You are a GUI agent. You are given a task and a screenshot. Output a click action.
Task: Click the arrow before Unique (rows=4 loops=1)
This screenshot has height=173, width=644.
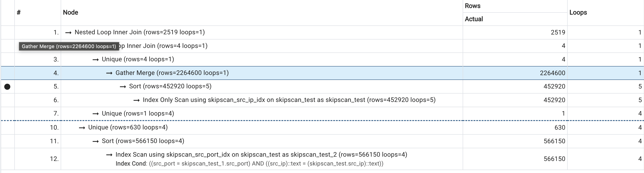click(95, 60)
